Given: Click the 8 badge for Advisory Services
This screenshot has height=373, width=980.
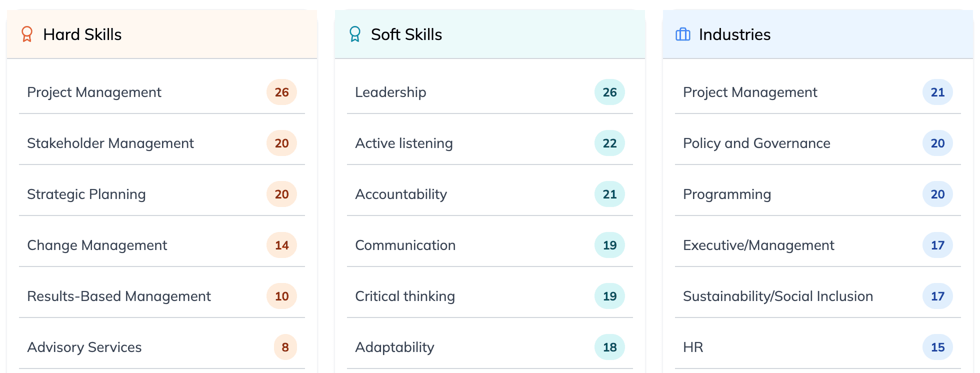Looking at the screenshot, I should [285, 347].
